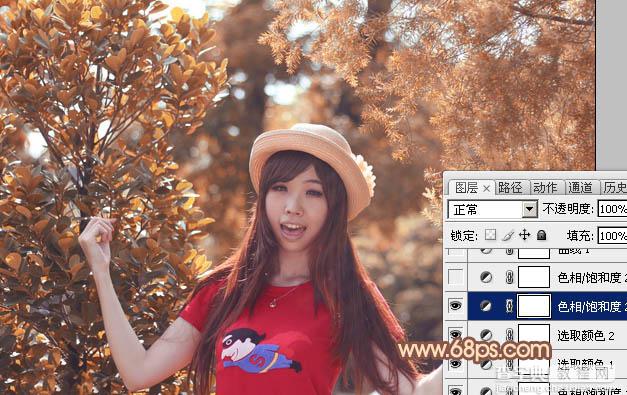
Task: Select mask thumbnail of highlighted 色相/饱和度 layer
Action: coord(534,306)
